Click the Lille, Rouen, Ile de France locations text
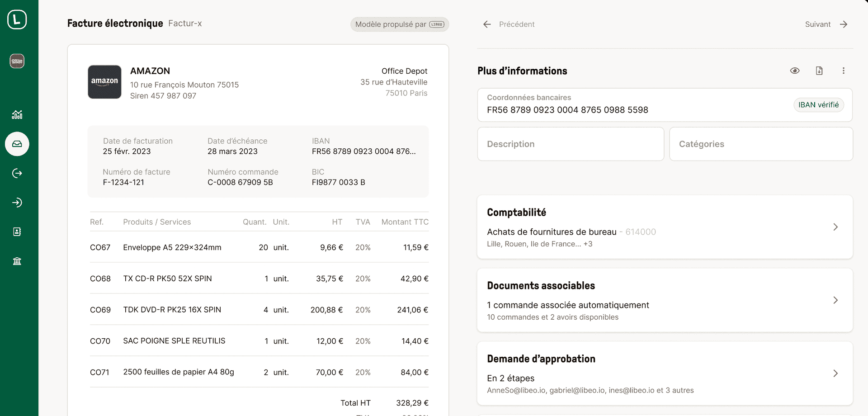This screenshot has width=868, height=416. [539, 244]
